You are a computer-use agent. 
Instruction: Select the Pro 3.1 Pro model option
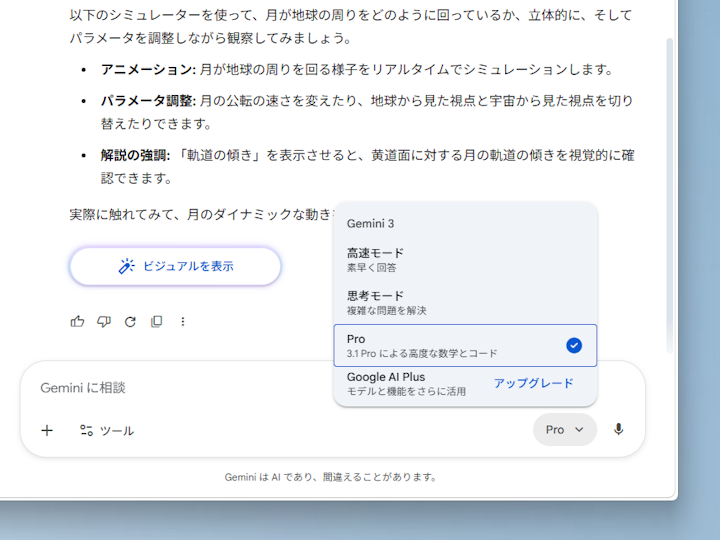465,345
